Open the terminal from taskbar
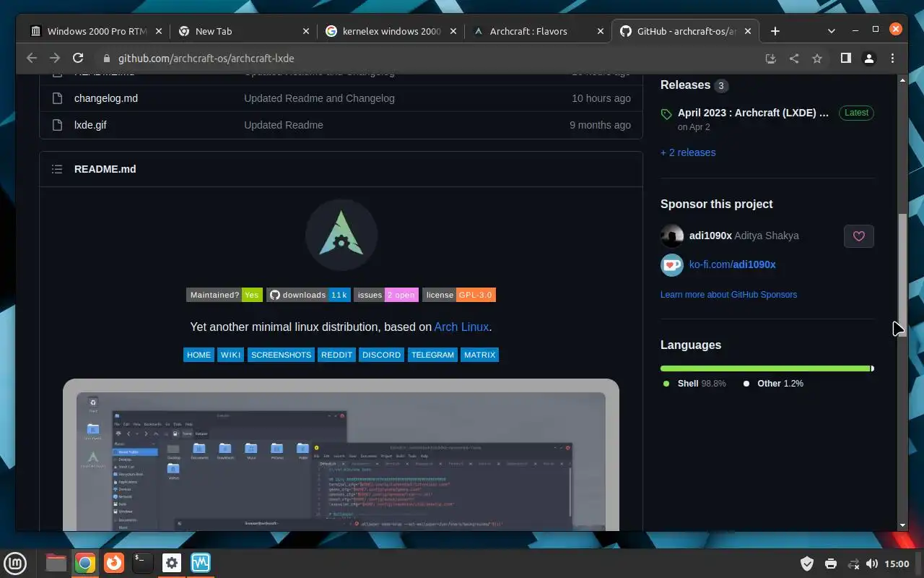 [x=143, y=563]
